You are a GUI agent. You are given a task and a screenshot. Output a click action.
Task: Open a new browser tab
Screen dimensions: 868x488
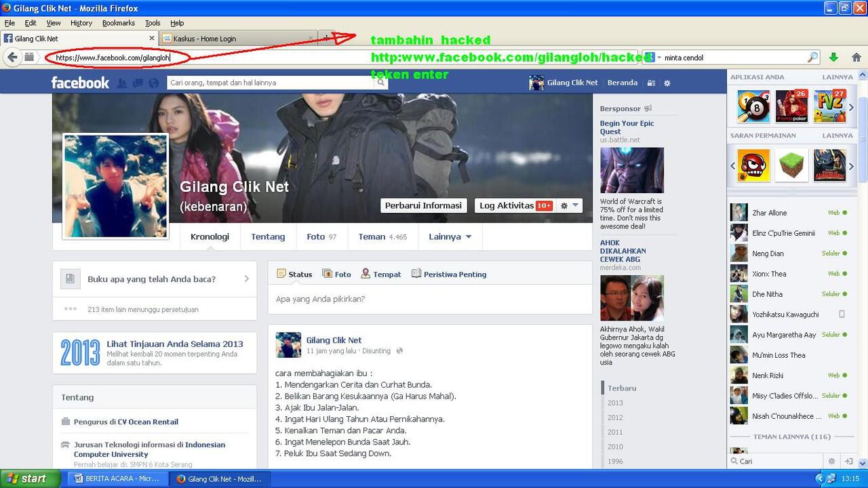coord(326,38)
